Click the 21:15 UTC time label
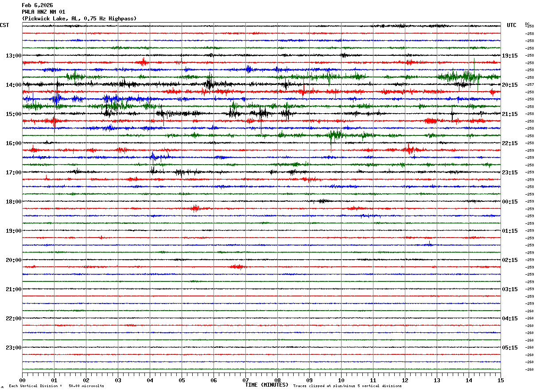 pyautogui.click(x=510, y=114)
